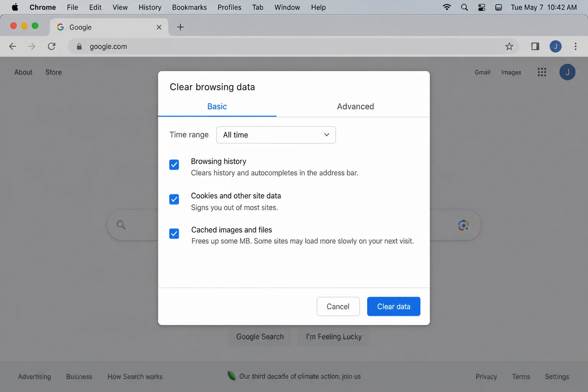Open the Settings footer link

[557, 377]
